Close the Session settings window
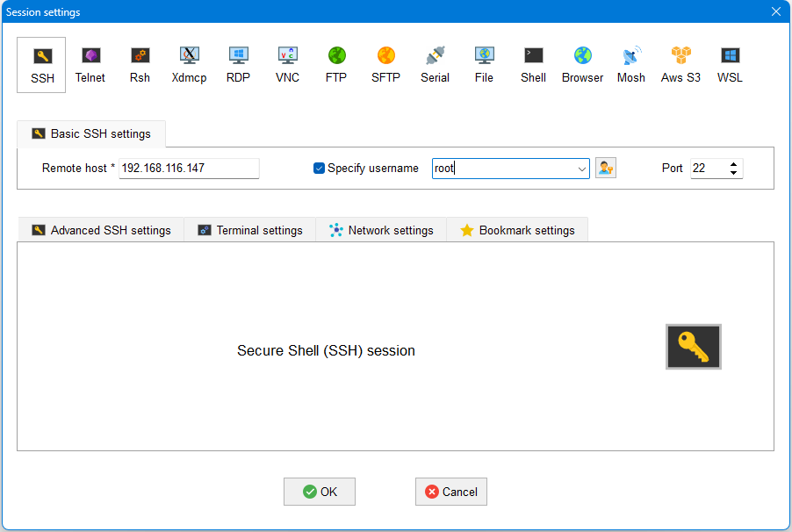 [x=776, y=11]
